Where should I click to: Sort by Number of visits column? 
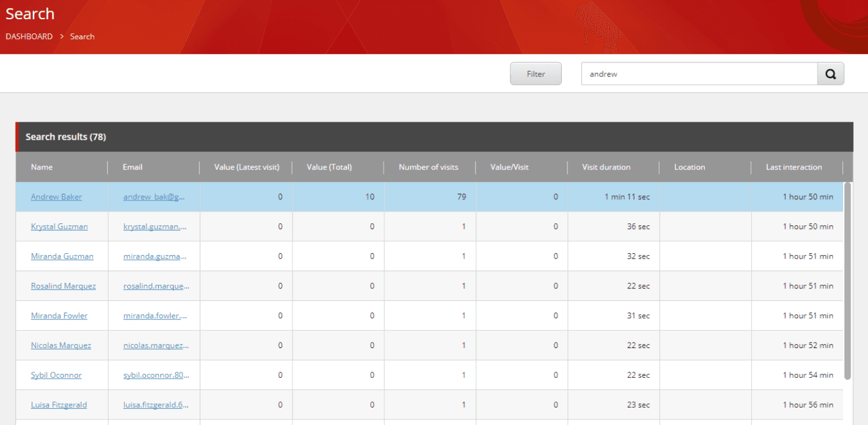click(428, 167)
